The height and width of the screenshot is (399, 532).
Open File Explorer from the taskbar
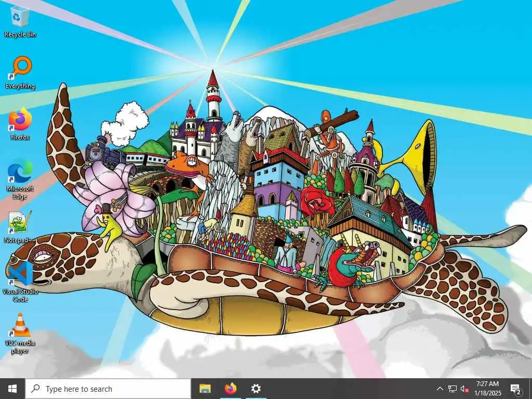[205, 389]
